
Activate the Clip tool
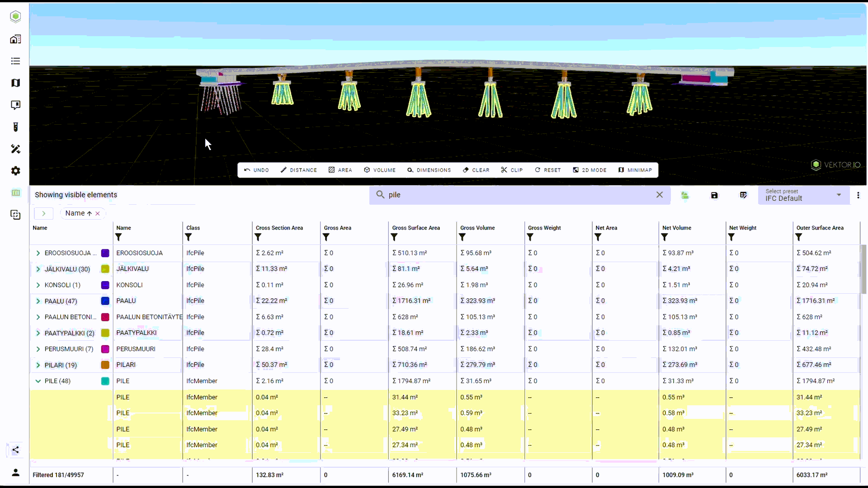[512, 170]
